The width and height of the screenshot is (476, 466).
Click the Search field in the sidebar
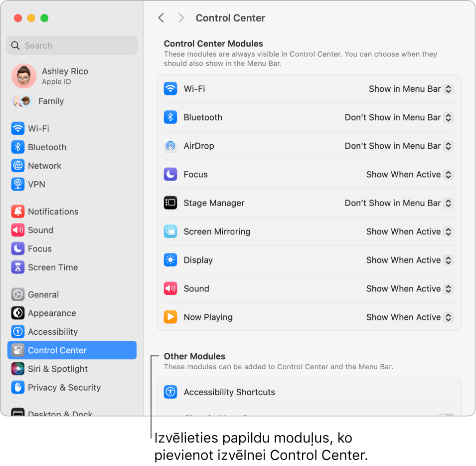(x=72, y=45)
